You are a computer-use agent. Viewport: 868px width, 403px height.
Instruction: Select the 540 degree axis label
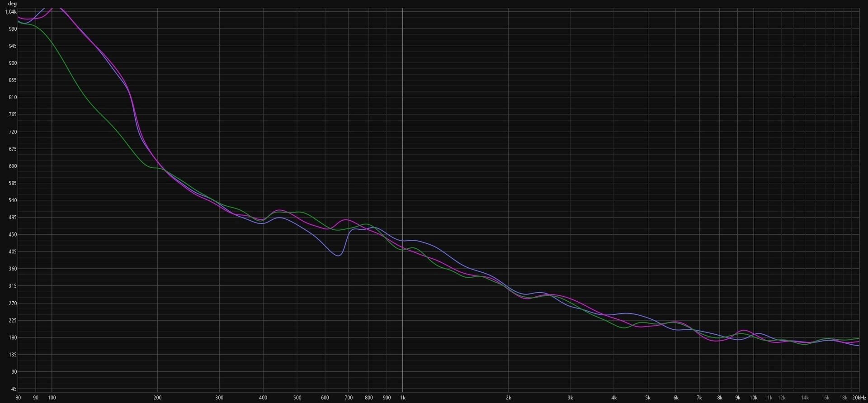[13, 200]
